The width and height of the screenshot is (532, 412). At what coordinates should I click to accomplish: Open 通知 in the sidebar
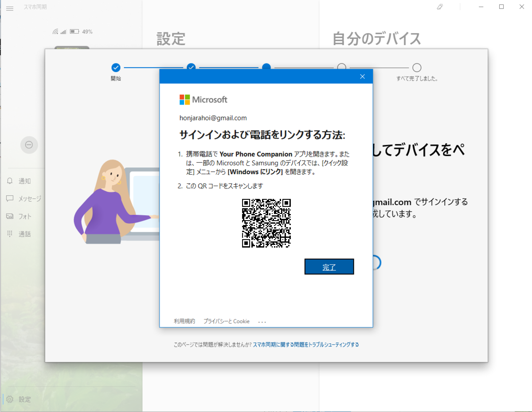[20, 181]
